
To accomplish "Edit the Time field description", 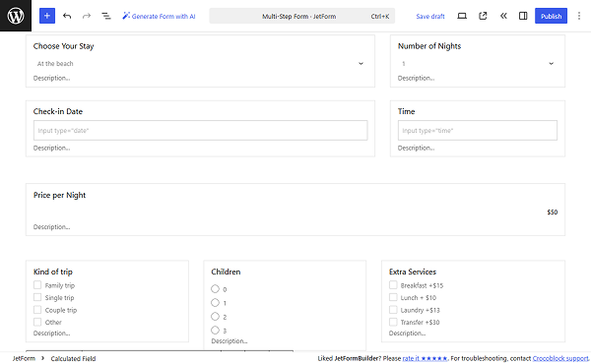I will (416, 148).
